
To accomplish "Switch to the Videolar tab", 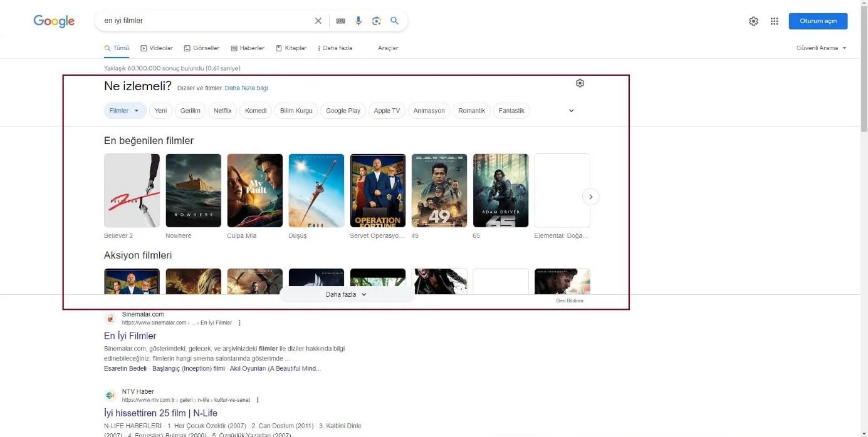I will pyautogui.click(x=157, y=48).
